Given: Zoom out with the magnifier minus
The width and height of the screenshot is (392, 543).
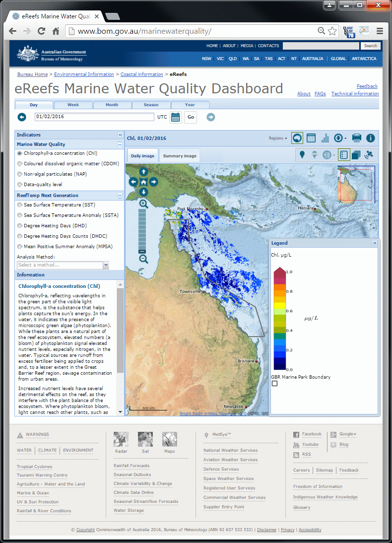Looking at the screenshot, I should (143, 259).
